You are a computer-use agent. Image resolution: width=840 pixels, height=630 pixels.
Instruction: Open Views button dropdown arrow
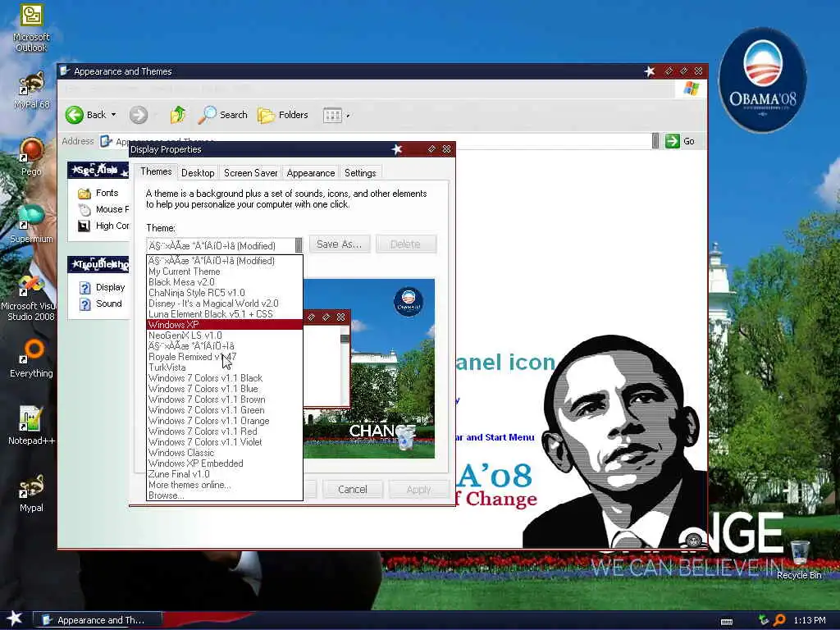[x=348, y=116]
